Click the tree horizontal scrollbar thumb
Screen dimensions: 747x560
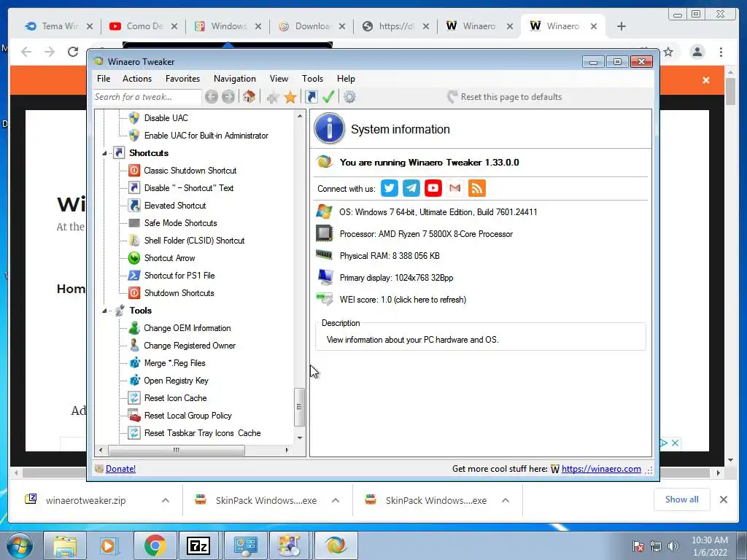177,450
